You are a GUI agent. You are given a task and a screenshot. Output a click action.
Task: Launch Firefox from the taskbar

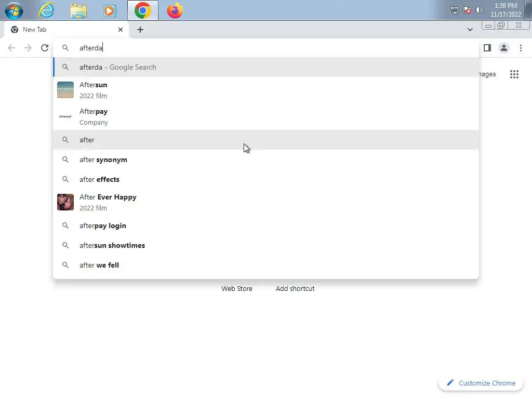pos(175,10)
